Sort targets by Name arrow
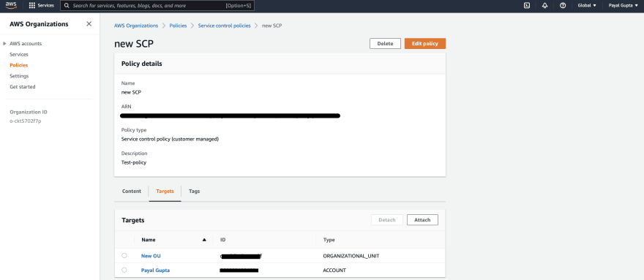 204,240
